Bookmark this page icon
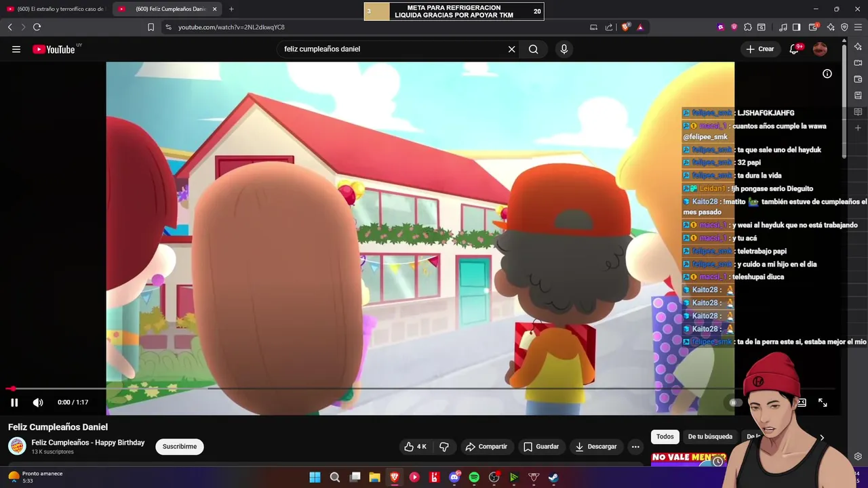Viewport: 868px width, 488px height. tap(151, 27)
